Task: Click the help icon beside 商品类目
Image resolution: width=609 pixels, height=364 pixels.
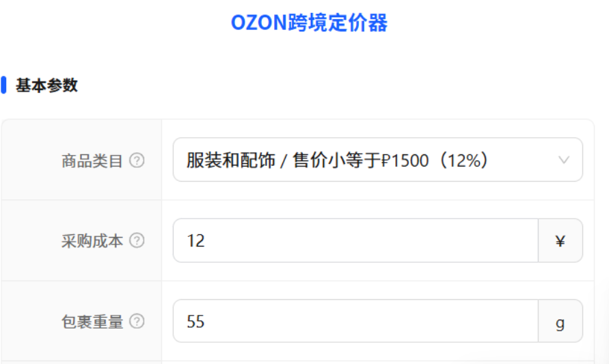Action: 137,160
